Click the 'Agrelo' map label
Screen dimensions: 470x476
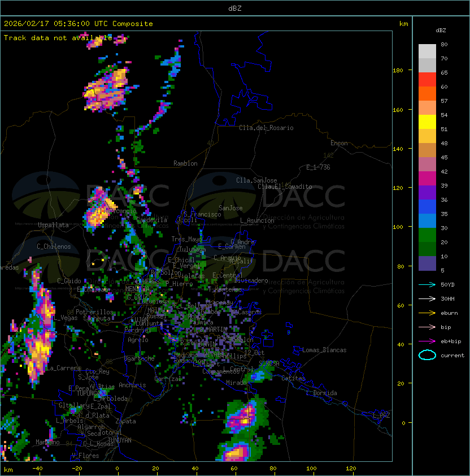tap(138, 340)
